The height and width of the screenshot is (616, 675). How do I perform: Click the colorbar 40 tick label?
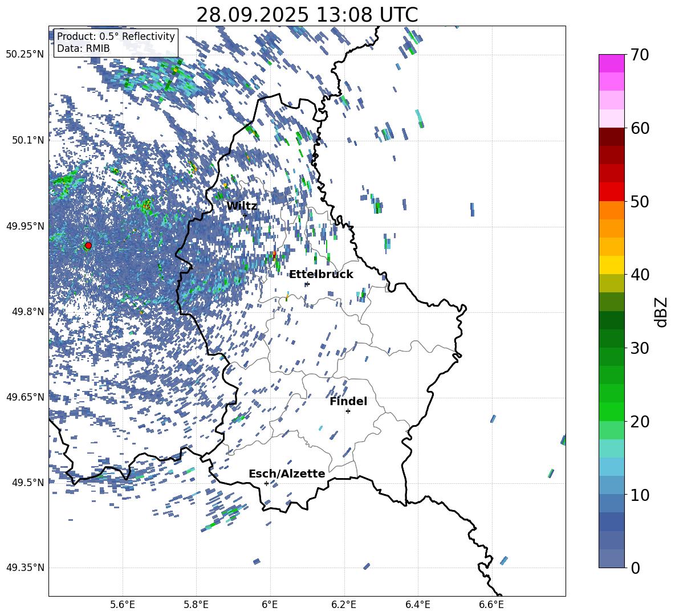pyautogui.click(x=640, y=275)
